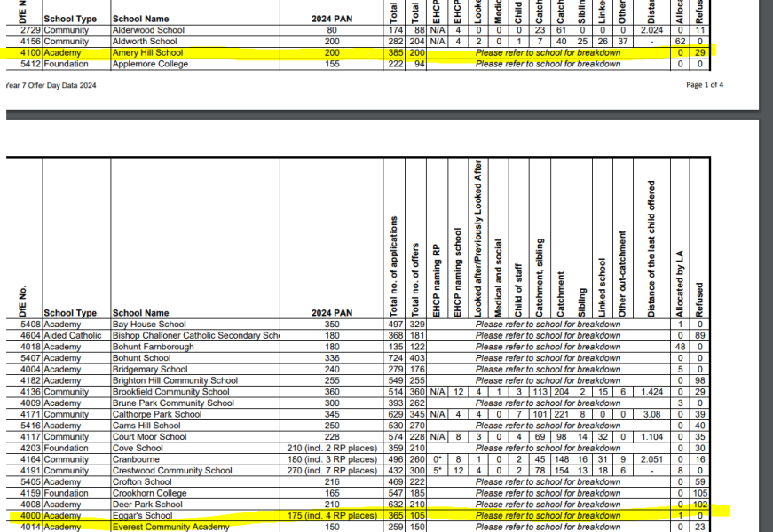Click the PAN value 210 (incl. 2 RP places)
The width and height of the screenshot is (773, 532).
pos(332,449)
